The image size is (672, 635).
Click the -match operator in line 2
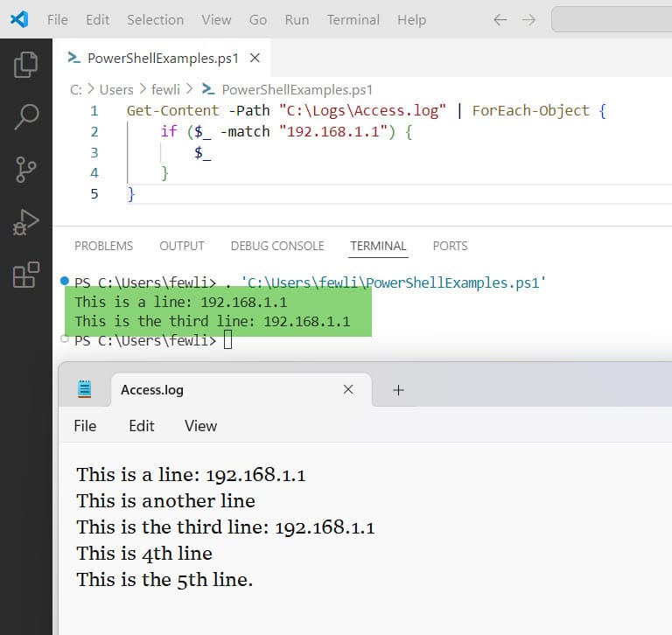pyautogui.click(x=245, y=131)
